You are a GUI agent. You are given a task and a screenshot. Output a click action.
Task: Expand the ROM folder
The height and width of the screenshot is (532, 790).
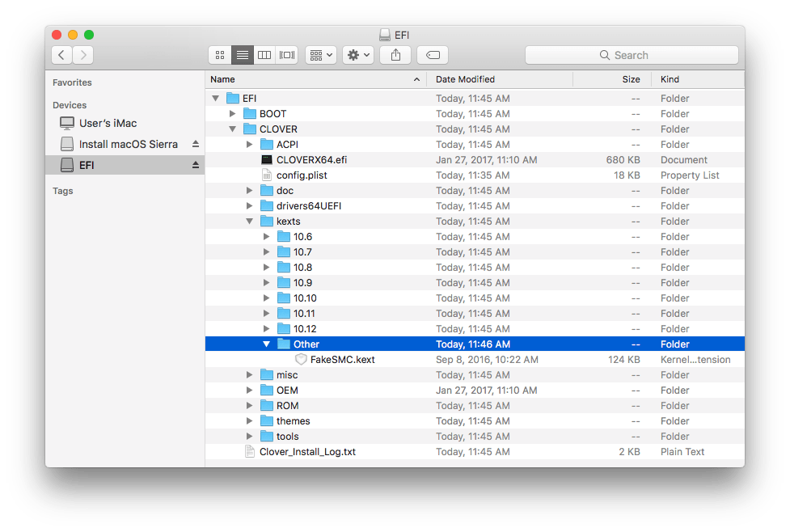tap(249, 406)
